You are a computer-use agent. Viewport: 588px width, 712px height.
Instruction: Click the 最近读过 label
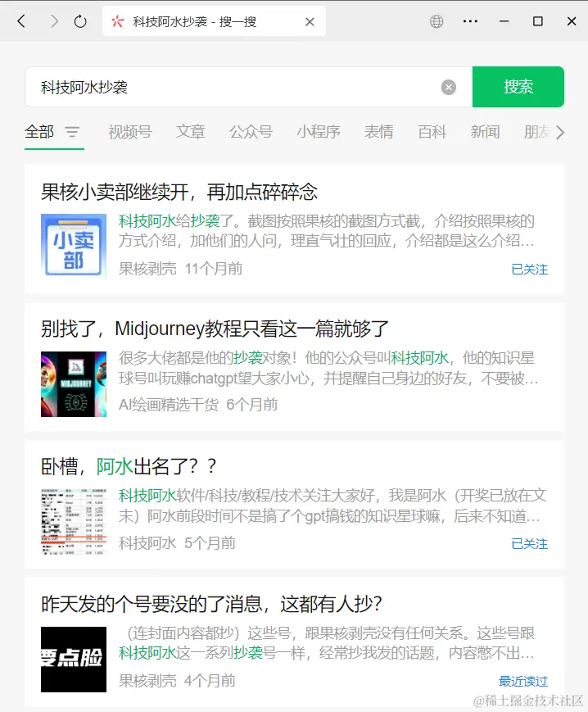pyautogui.click(x=523, y=681)
